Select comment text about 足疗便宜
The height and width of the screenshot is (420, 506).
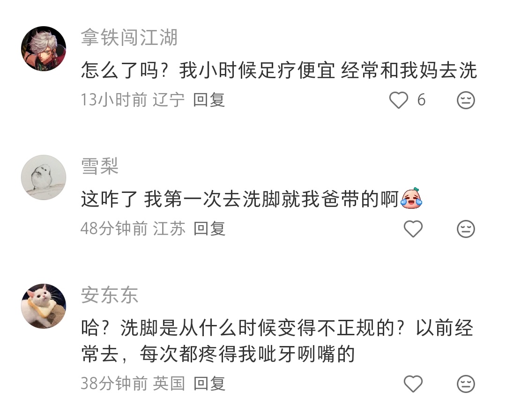(x=279, y=70)
